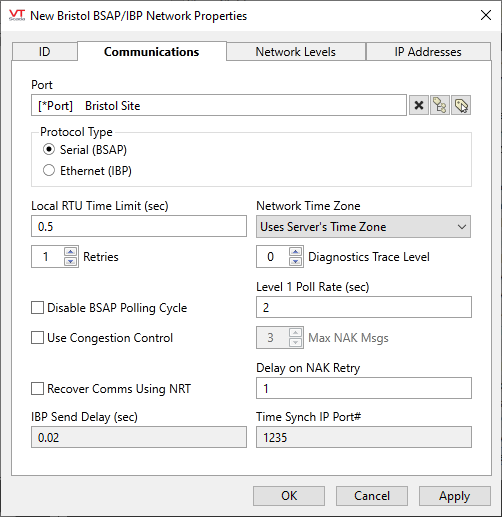The image size is (502, 517).
Task: Confirm settings with OK button
Action: pos(289,496)
